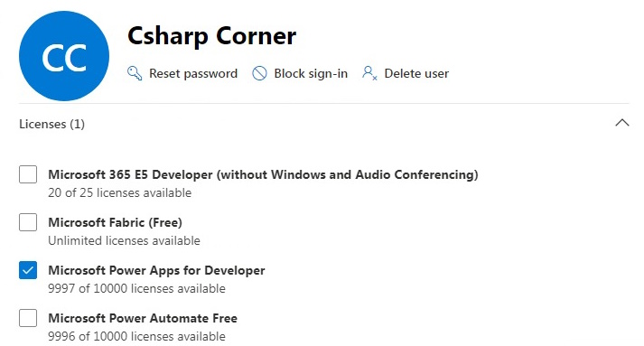Viewport: 644px width, 346px height.
Task: Choose Delete user action label
Action: point(416,73)
